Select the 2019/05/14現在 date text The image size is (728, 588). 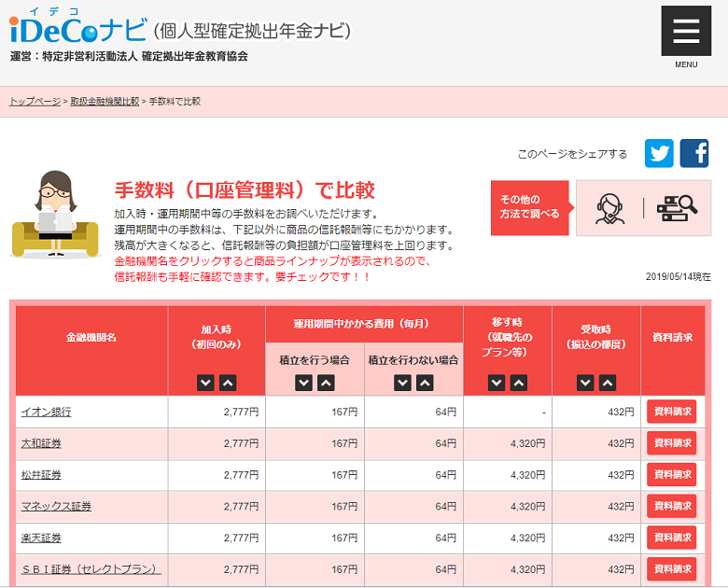coord(679,277)
